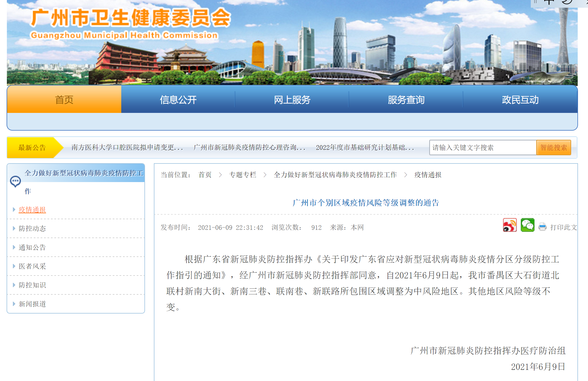The width and height of the screenshot is (588, 381).
Task: Open the 首页 navigation tab
Action: point(64,100)
